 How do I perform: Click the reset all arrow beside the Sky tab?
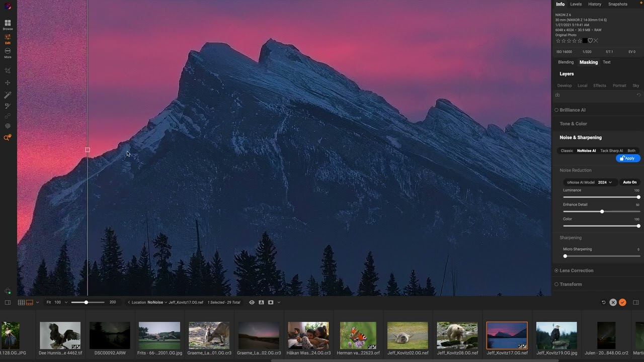pyautogui.click(x=638, y=95)
